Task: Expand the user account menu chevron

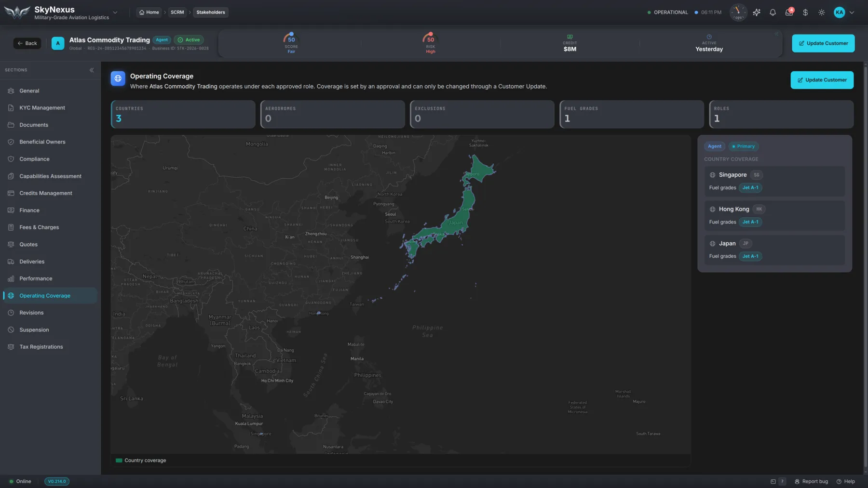Action: tap(852, 13)
